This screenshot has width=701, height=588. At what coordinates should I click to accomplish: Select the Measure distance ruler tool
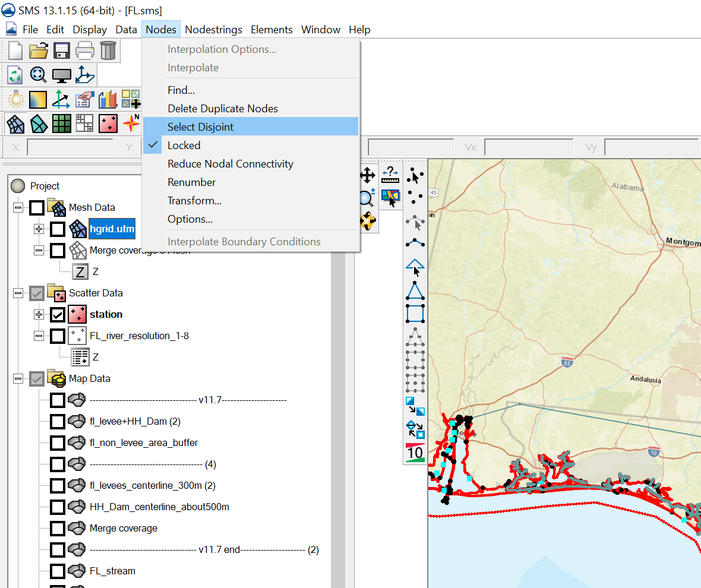click(x=390, y=175)
